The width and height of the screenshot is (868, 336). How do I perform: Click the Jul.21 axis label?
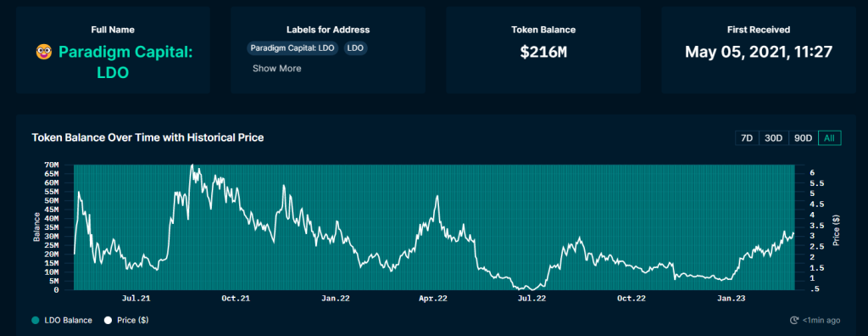[136, 299]
